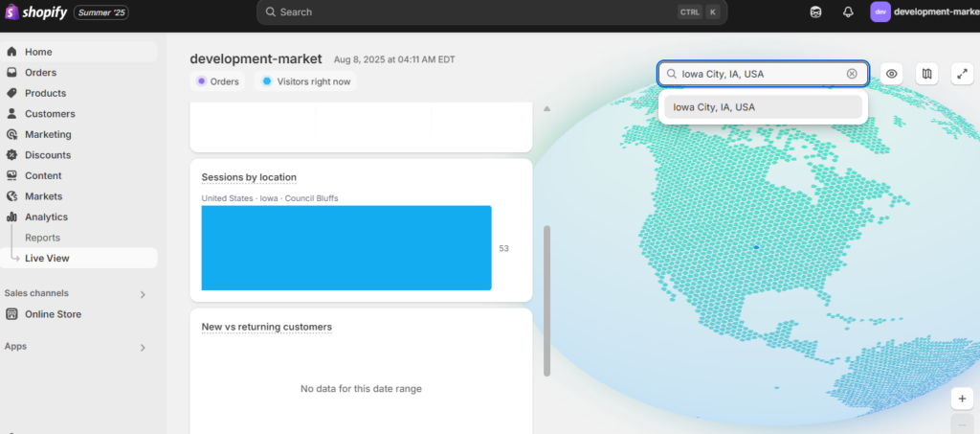Click the Online Store shop icon
Viewport: 980px width, 434px height.
click(x=11, y=314)
